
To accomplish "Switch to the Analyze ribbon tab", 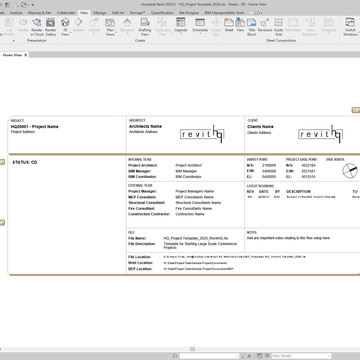I will click(16, 13).
